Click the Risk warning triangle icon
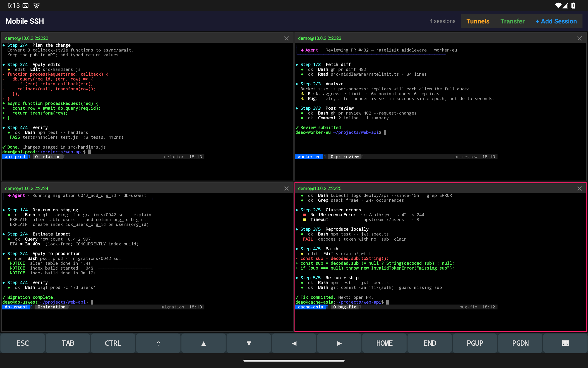The height and width of the screenshot is (368, 588). click(x=302, y=94)
